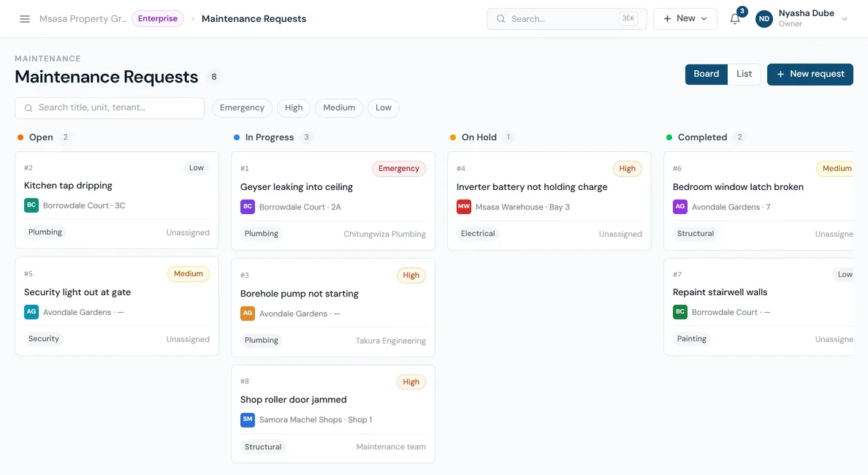Click the MW icon on Inverter battery card
The height and width of the screenshot is (475, 868).
(x=464, y=207)
